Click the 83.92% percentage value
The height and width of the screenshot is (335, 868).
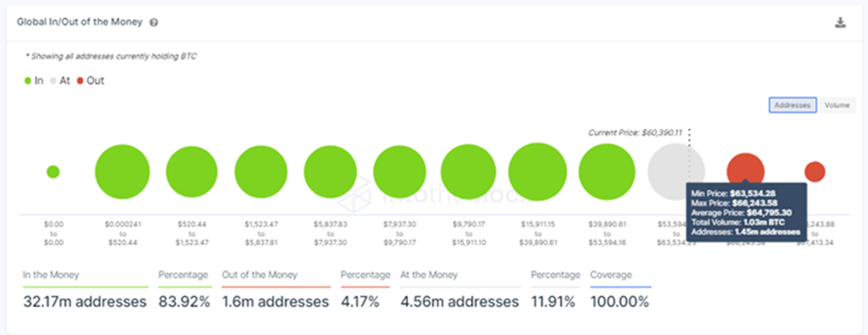[x=184, y=302]
